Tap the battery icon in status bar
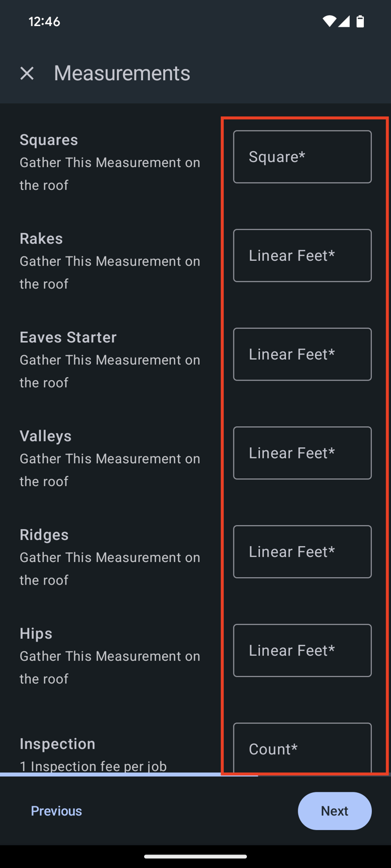 [360, 22]
